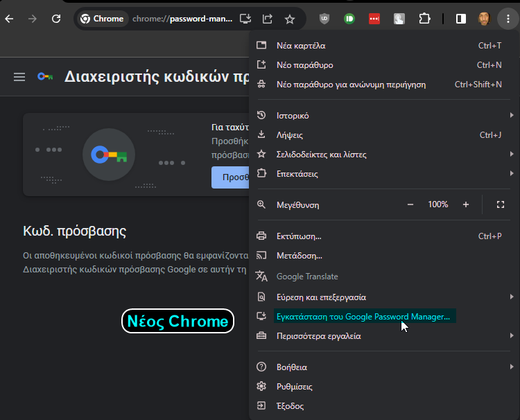Select Νέο παράθυρο menu item
Screen dimensions: 520x420
[383, 65]
